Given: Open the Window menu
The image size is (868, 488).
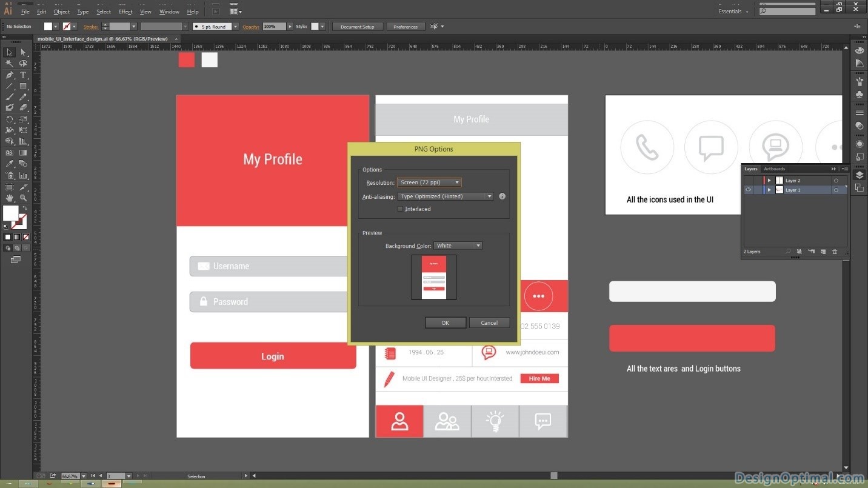Looking at the screenshot, I should pyautogui.click(x=169, y=12).
